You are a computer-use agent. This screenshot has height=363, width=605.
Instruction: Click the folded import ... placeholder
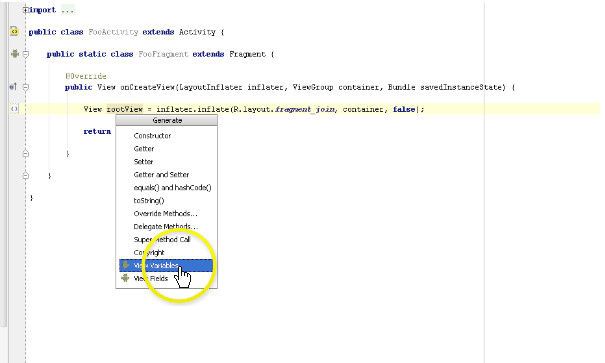[x=67, y=10]
